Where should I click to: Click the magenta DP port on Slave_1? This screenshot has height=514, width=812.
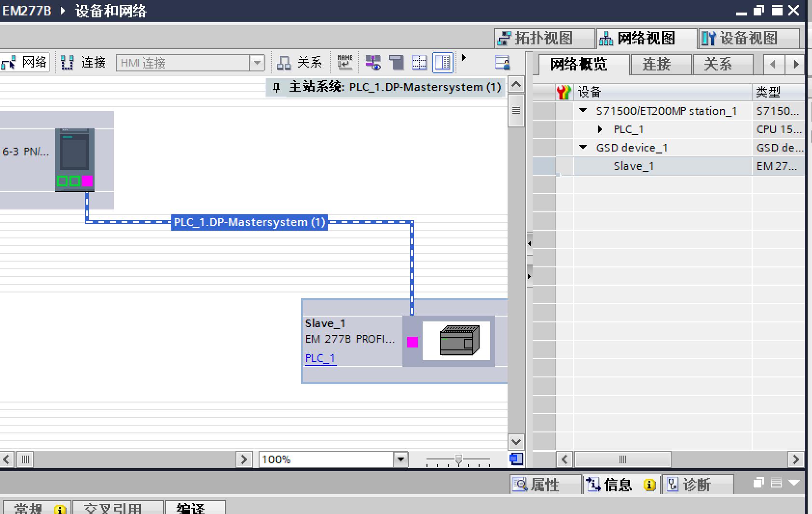point(413,342)
